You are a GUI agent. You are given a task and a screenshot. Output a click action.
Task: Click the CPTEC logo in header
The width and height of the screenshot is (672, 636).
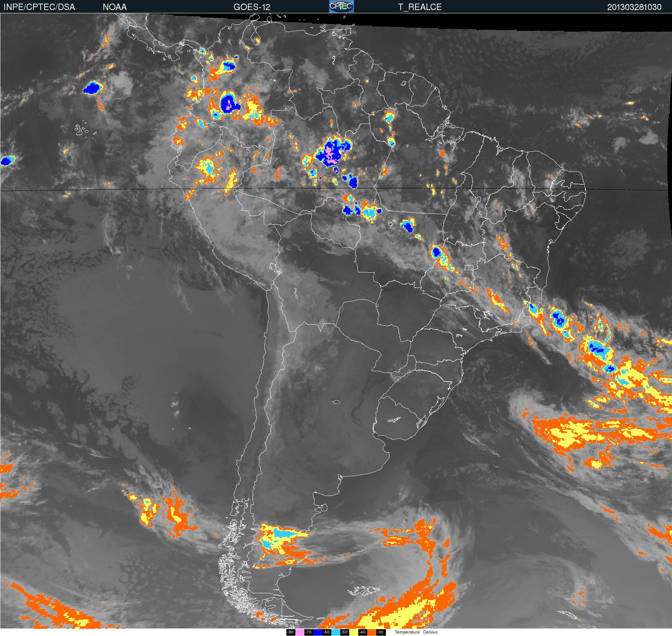tap(341, 6)
